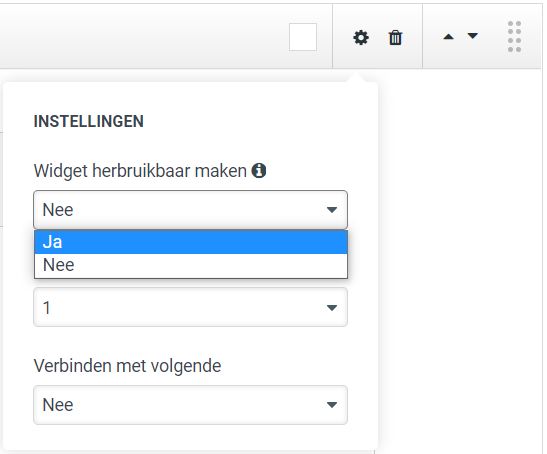Open the dropdown showing value 1
Screen dimensions: 547x454
(190, 307)
